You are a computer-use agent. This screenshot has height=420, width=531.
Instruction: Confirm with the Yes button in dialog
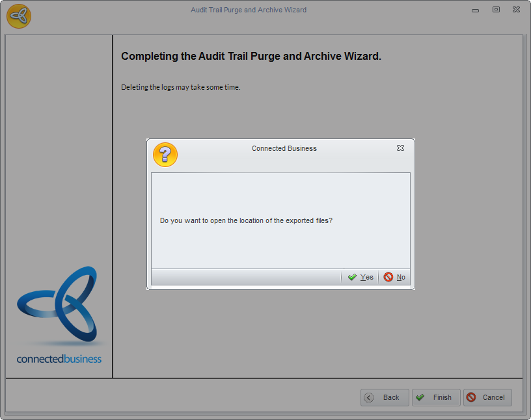tap(360, 277)
